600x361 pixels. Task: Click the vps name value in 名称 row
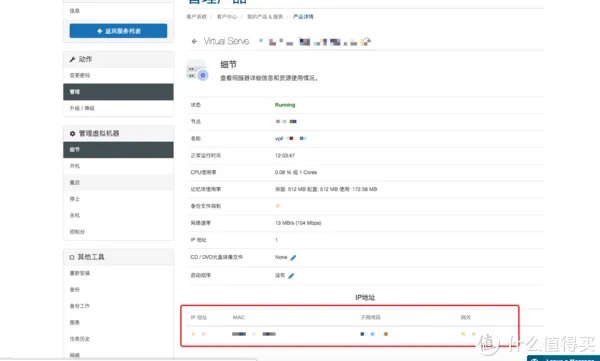click(290, 138)
